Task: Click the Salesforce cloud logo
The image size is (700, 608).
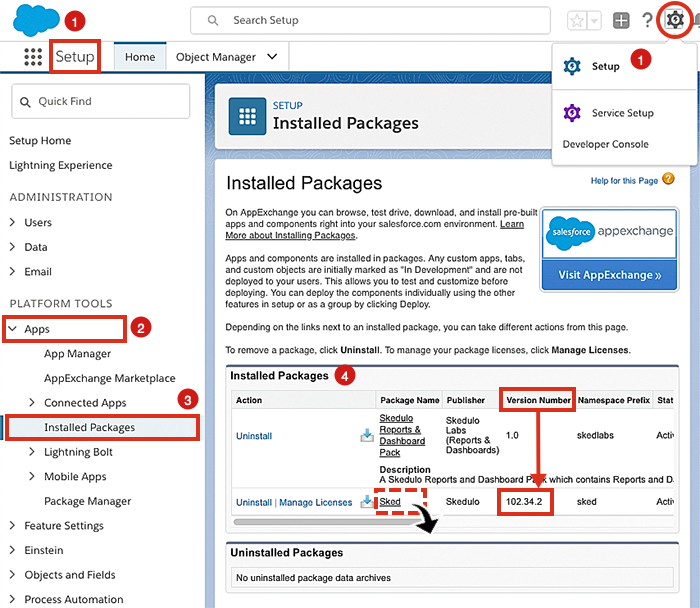Action: coord(36,20)
